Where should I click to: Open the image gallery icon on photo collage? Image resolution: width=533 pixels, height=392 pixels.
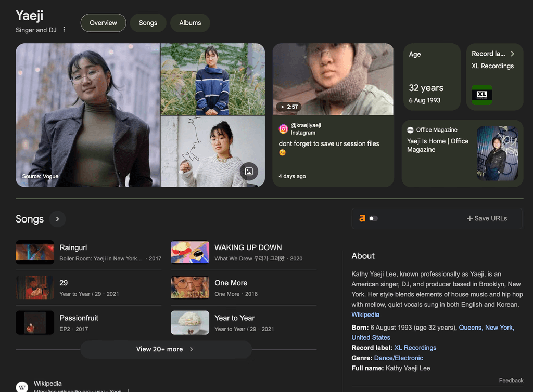pos(249,172)
